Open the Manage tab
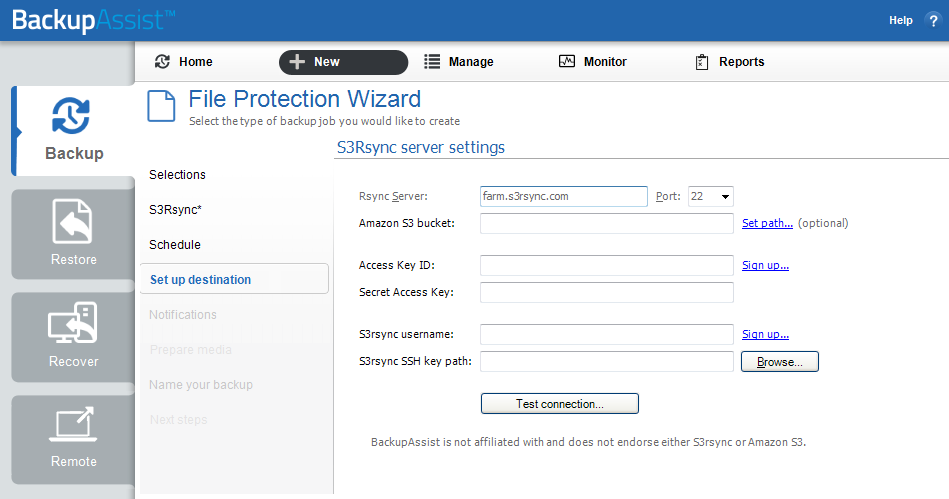The image size is (949, 499). click(x=459, y=62)
